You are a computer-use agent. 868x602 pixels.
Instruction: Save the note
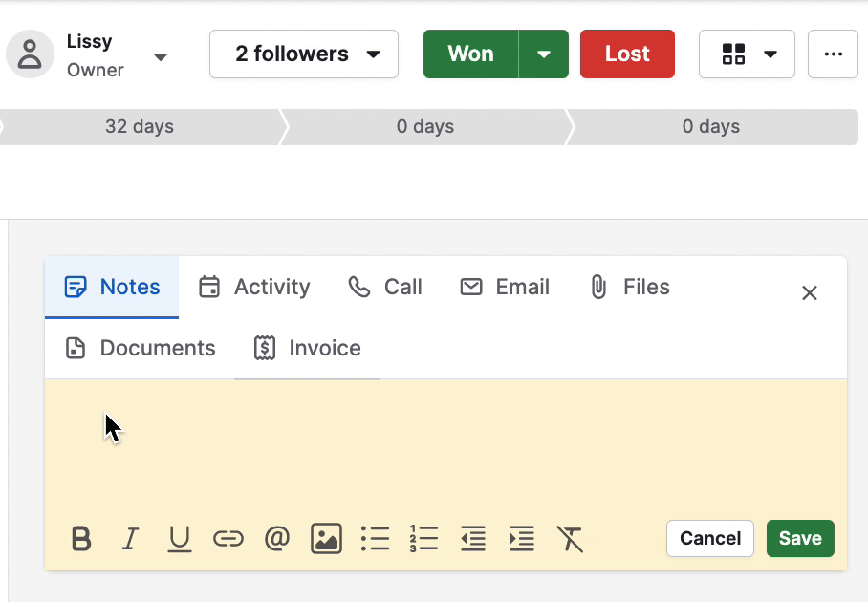click(800, 538)
